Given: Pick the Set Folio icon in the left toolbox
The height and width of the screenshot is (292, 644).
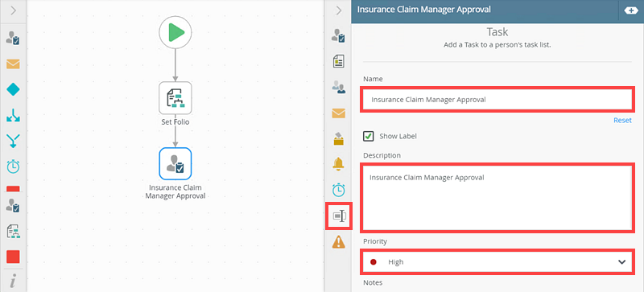Looking at the screenshot, I should [x=13, y=232].
